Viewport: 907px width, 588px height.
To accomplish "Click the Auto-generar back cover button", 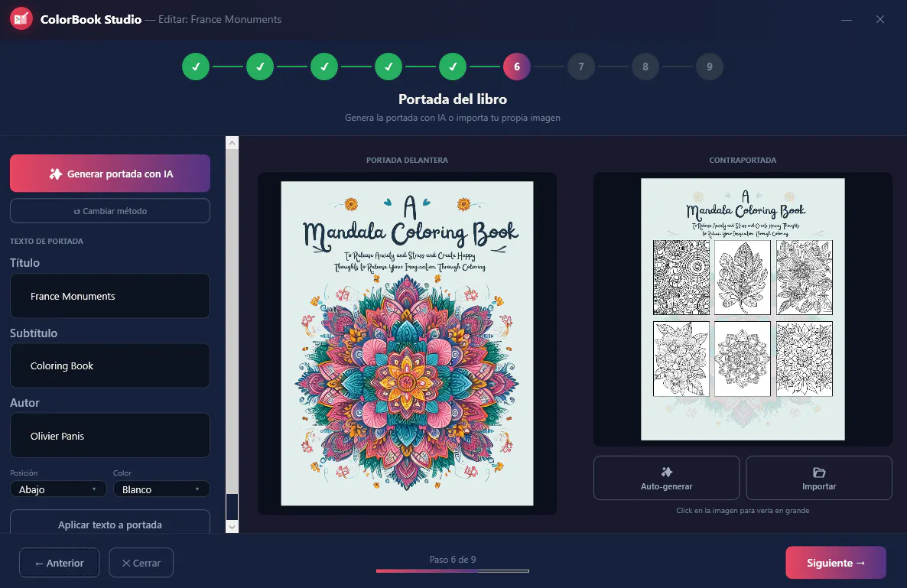I will tap(666, 478).
